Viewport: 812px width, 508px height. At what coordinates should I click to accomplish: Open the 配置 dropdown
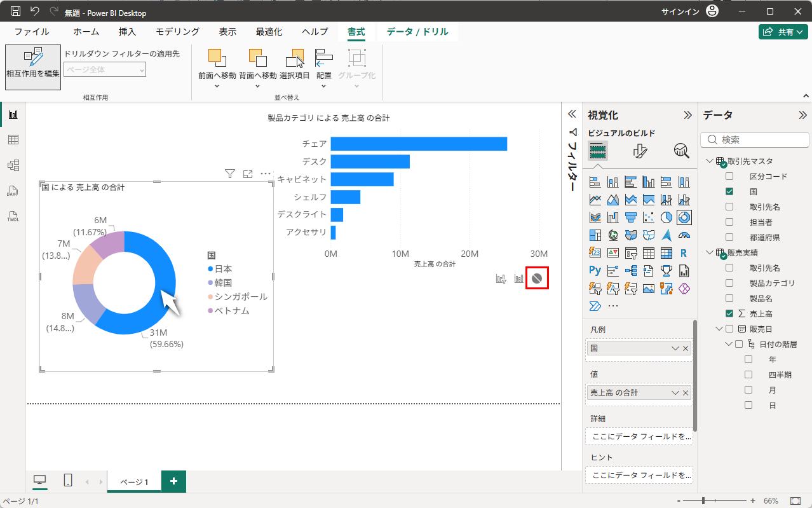tap(324, 86)
